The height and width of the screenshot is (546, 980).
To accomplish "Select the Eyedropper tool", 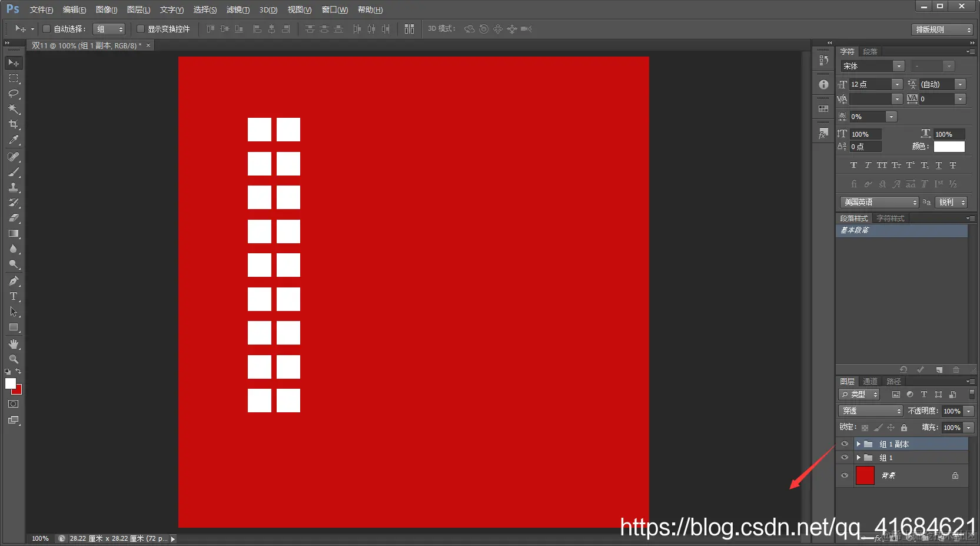I will click(14, 140).
